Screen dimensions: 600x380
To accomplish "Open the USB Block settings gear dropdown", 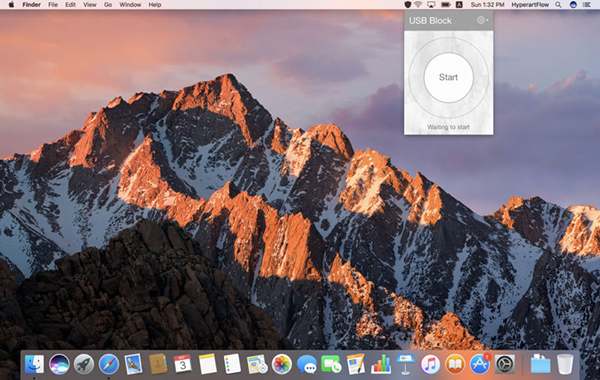I will [x=482, y=20].
